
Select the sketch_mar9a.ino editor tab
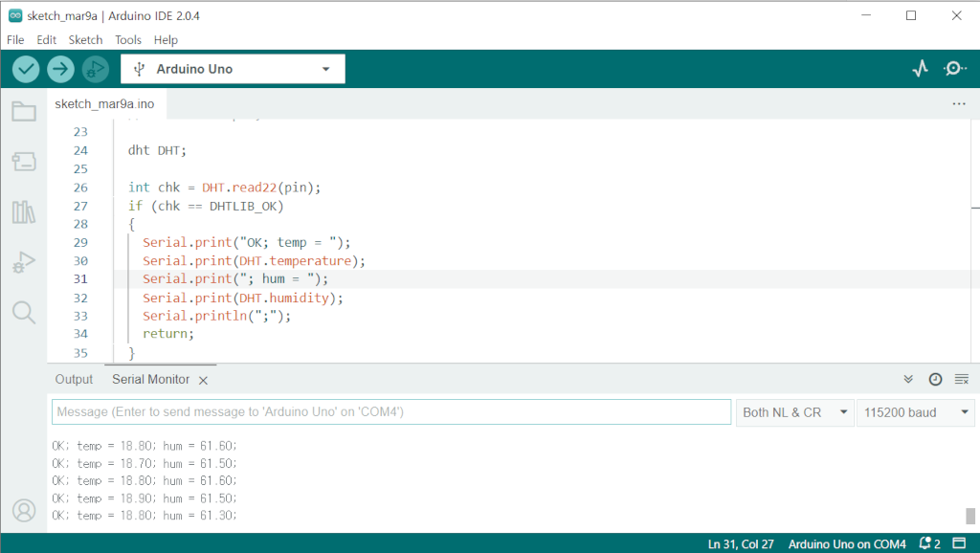tap(104, 103)
